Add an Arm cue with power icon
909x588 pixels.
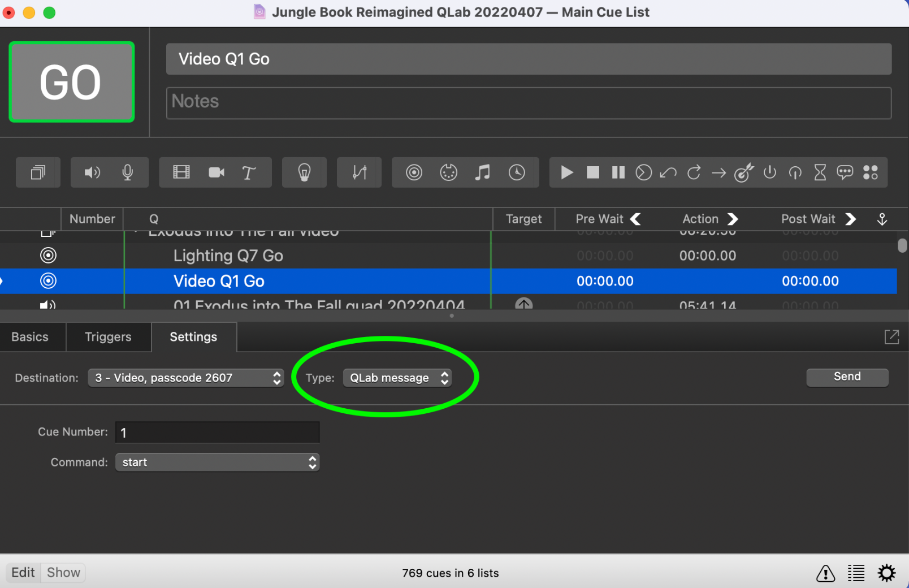coord(770,172)
